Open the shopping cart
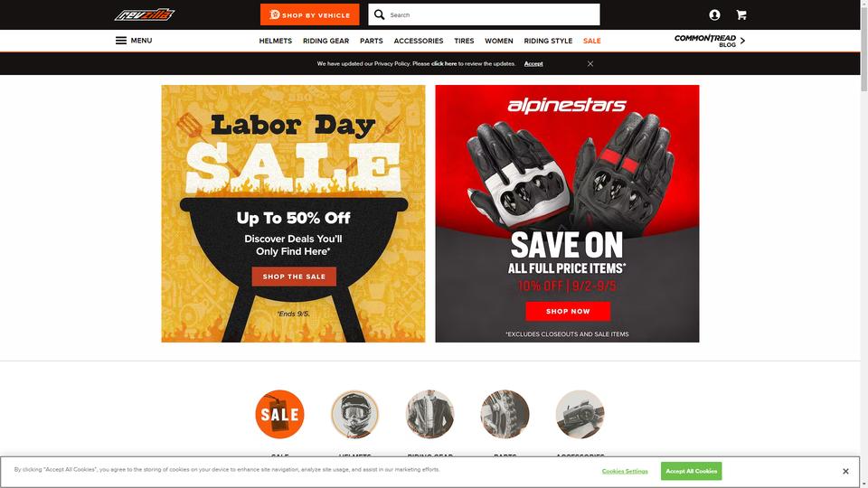868x488 pixels. click(x=741, y=15)
